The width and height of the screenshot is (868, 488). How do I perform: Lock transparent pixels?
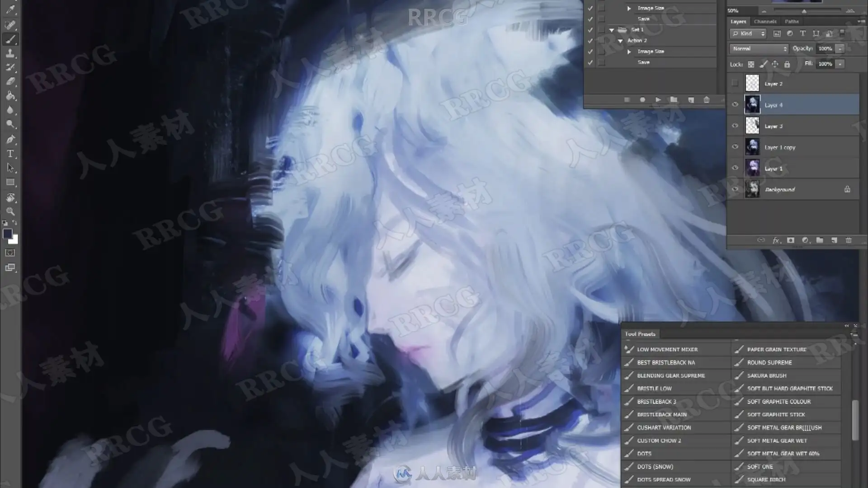click(751, 64)
